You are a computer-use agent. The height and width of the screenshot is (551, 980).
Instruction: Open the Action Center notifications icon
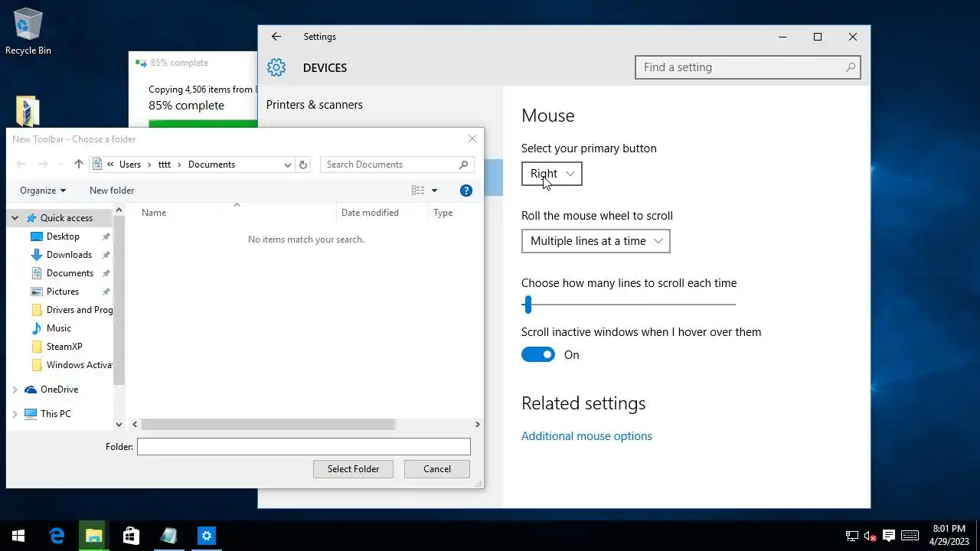889,536
